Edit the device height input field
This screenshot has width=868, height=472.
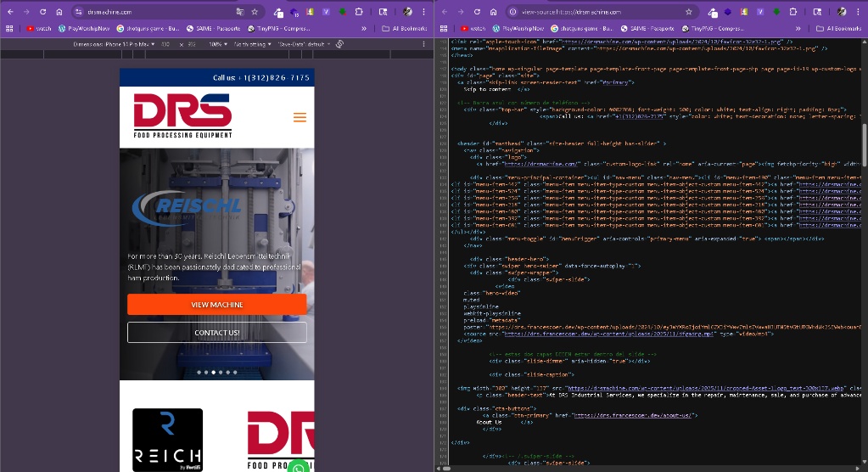192,44
